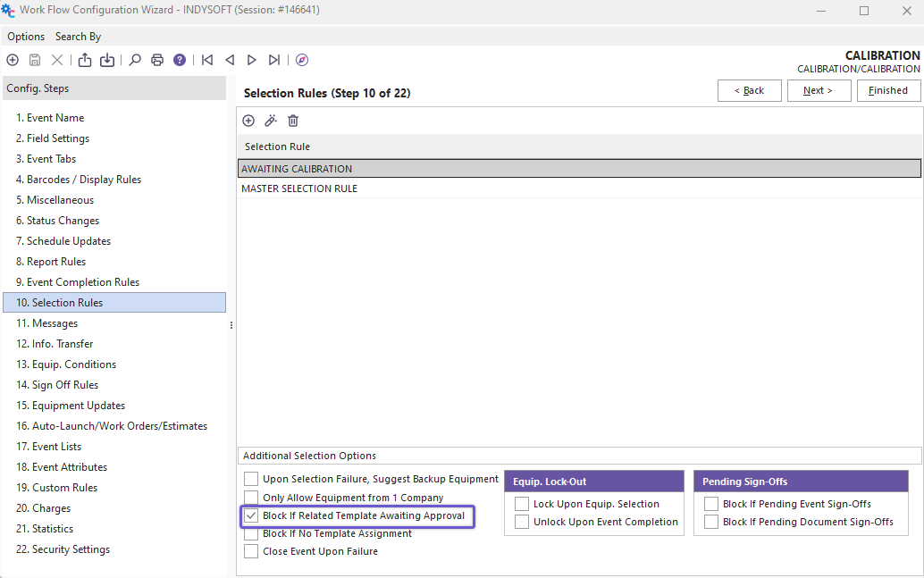Open help via the purple question mark
This screenshot has width=924, height=578.
click(x=180, y=60)
